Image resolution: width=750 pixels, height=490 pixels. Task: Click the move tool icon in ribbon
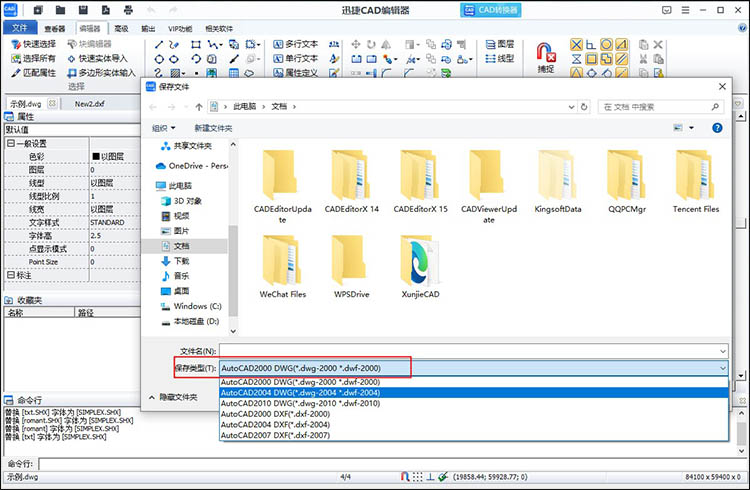(x=356, y=45)
